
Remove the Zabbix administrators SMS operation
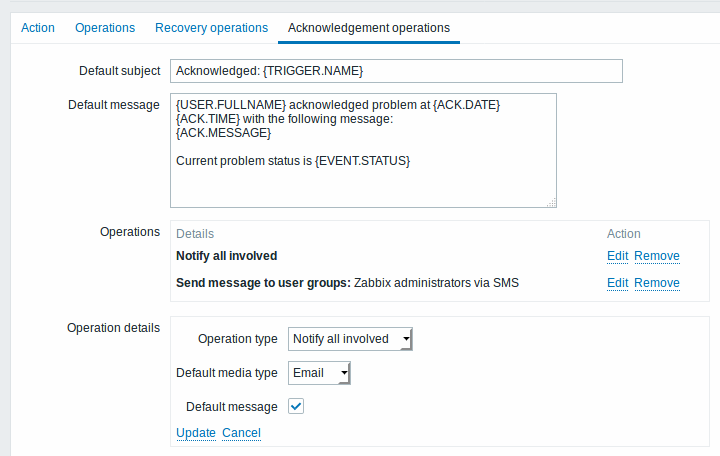(657, 283)
